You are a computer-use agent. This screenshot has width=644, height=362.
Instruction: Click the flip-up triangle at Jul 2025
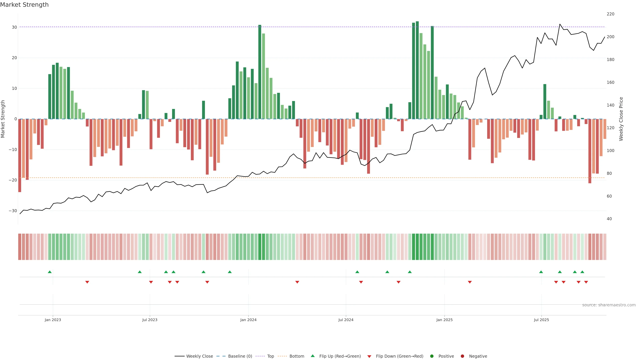[541, 272]
